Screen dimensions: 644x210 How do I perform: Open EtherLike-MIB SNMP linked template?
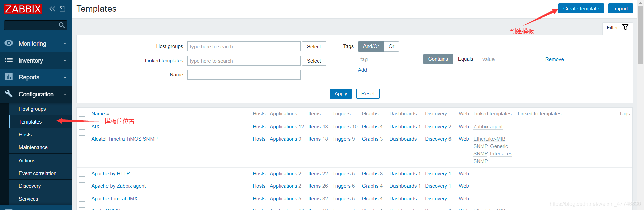pyautogui.click(x=489, y=143)
